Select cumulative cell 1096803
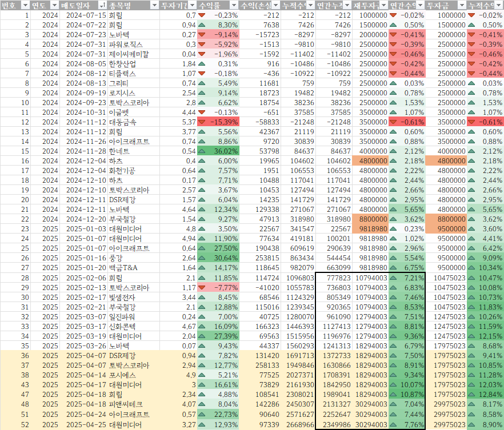This screenshot has width=504, height=430. click(x=298, y=278)
